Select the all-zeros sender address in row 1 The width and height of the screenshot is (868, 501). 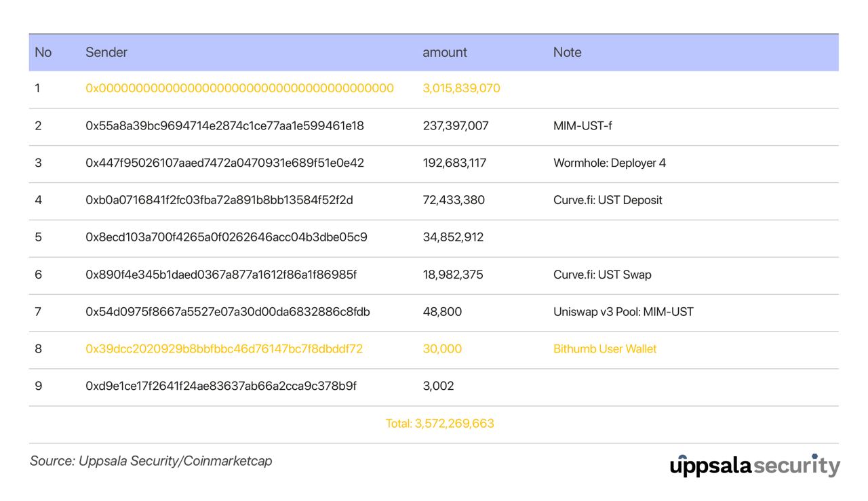[239, 88]
